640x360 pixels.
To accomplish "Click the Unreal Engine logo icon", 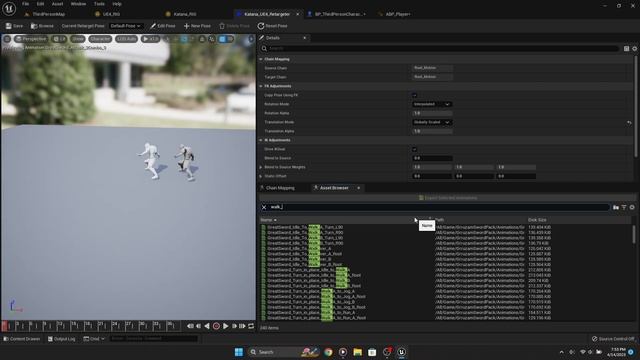I will click(9, 8).
